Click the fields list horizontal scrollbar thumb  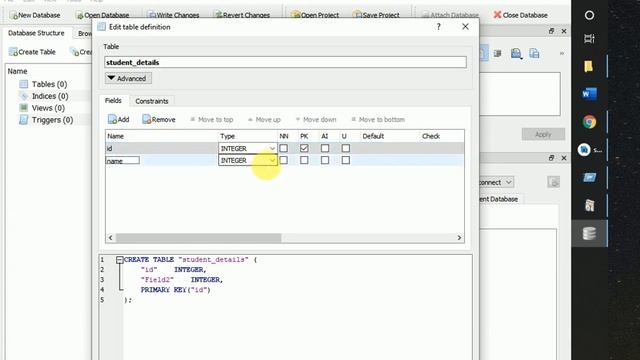(198, 238)
